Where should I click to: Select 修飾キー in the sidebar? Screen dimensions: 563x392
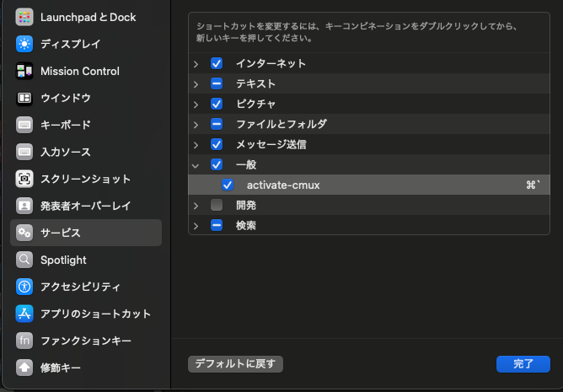[86, 368]
